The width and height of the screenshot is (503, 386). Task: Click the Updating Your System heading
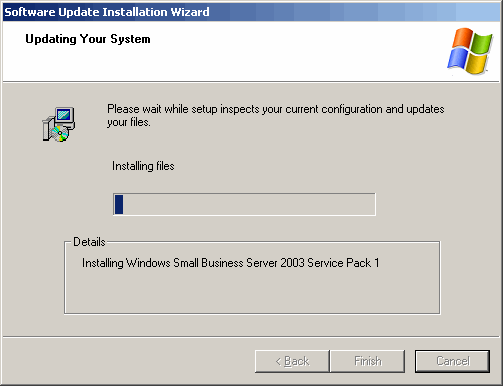click(88, 39)
